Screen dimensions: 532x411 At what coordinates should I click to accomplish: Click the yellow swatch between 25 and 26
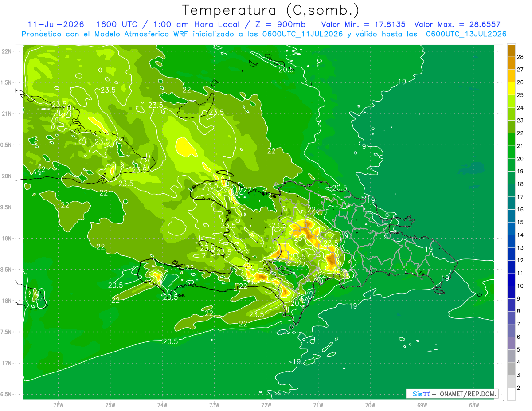[511, 89]
